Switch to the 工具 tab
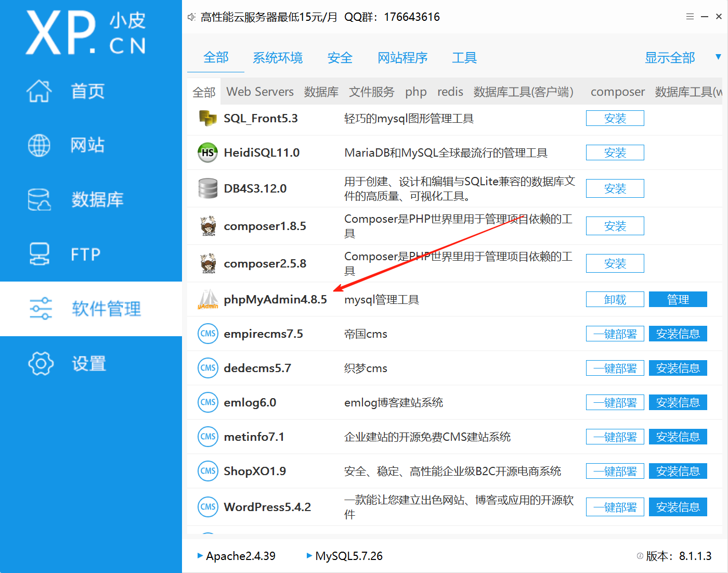The image size is (728, 573). coord(464,58)
